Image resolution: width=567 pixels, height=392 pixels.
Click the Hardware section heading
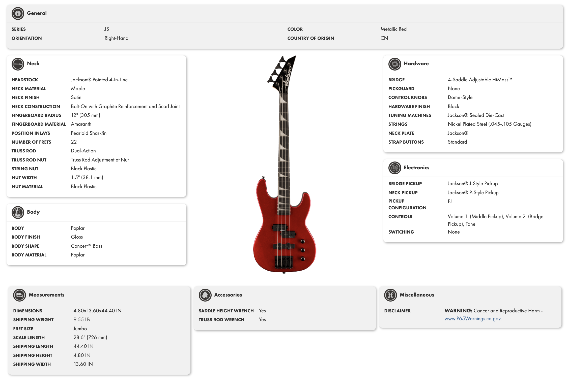(416, 63)
